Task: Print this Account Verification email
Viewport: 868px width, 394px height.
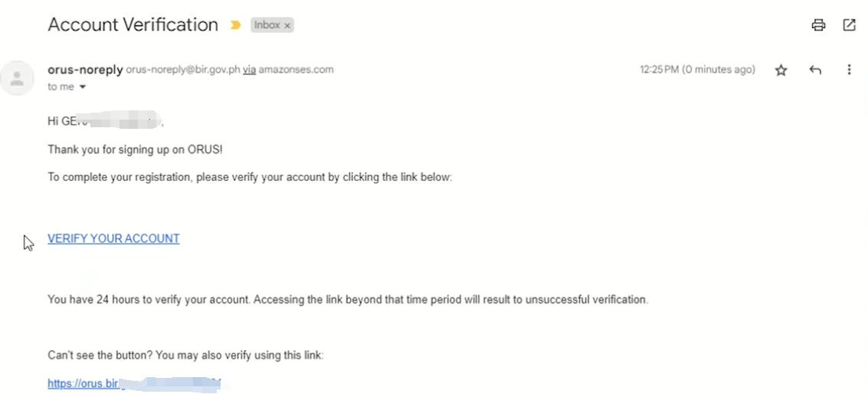Action: pos(818,25)
